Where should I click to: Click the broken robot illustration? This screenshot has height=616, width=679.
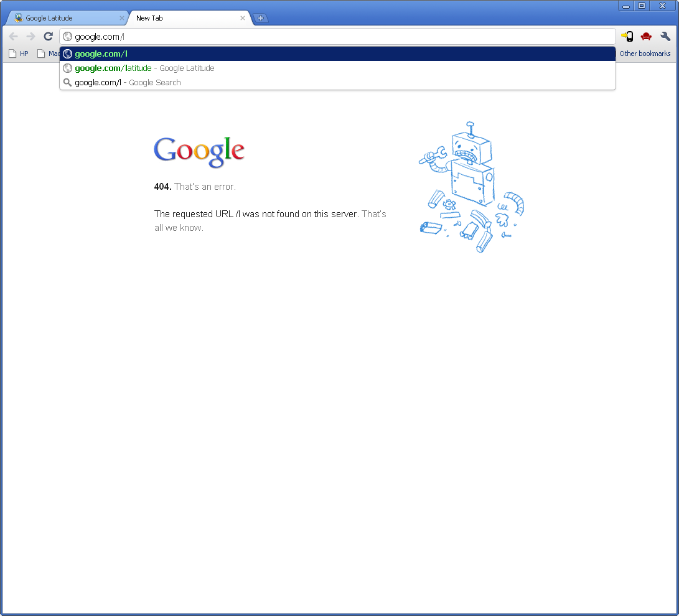[x=471, y=187]
